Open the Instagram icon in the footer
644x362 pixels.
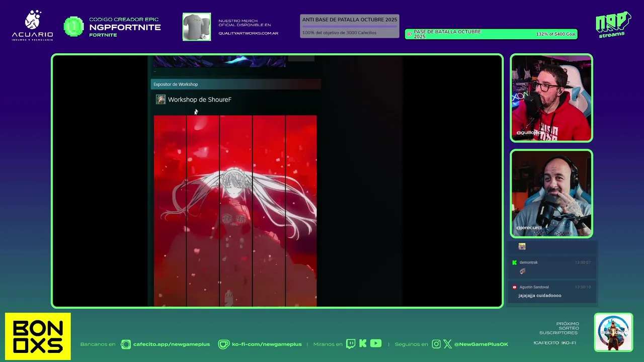click(x=436, y=344)
